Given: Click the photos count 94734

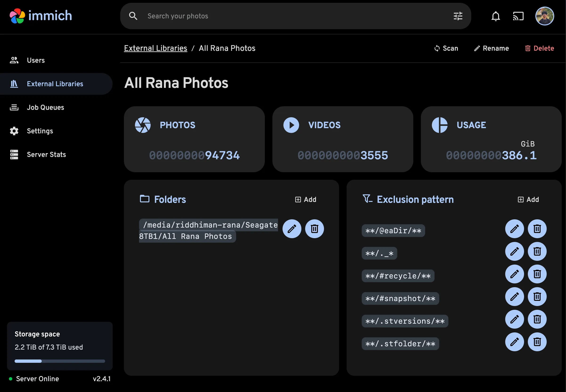Looking at the screenshot, I should [222, 155].
